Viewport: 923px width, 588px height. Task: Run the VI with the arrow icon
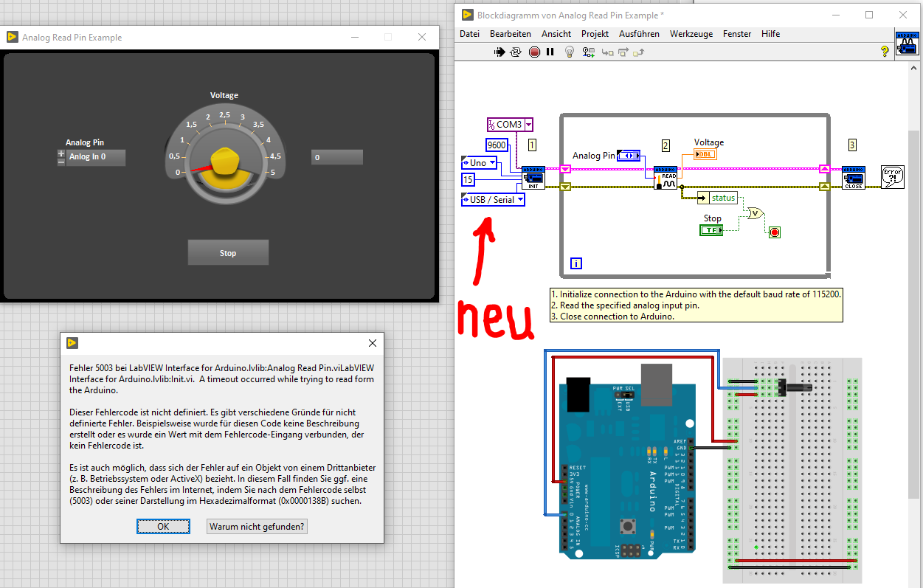click(499, 52)
